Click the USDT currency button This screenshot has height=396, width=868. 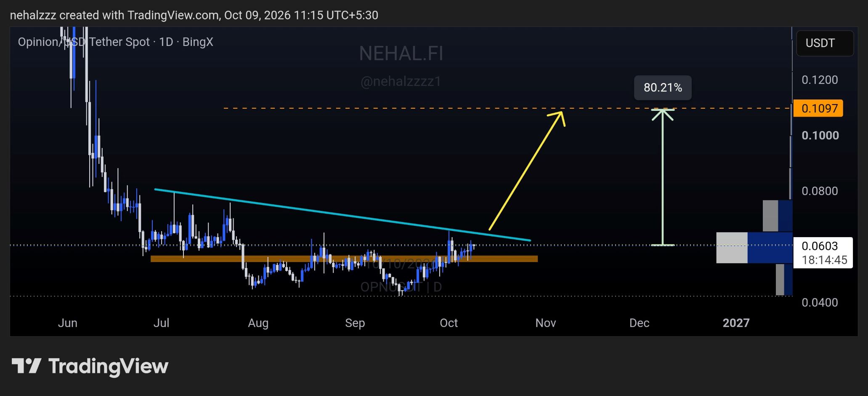825,43
